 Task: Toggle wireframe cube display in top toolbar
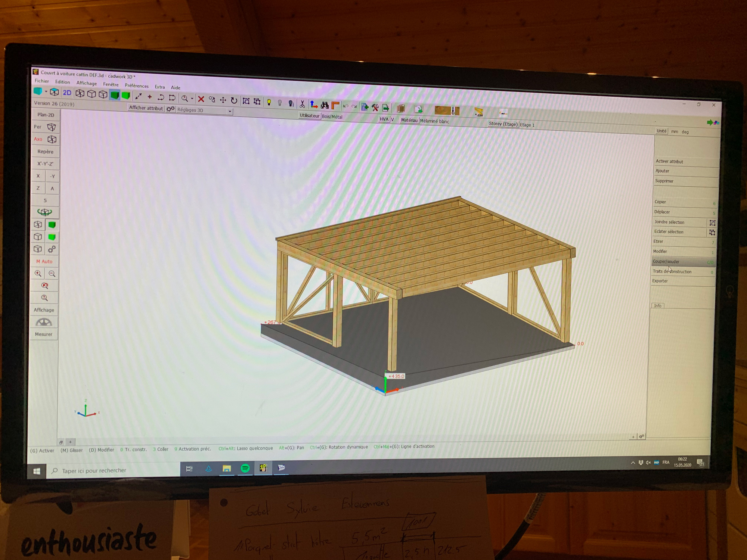[x=80, y=93]
